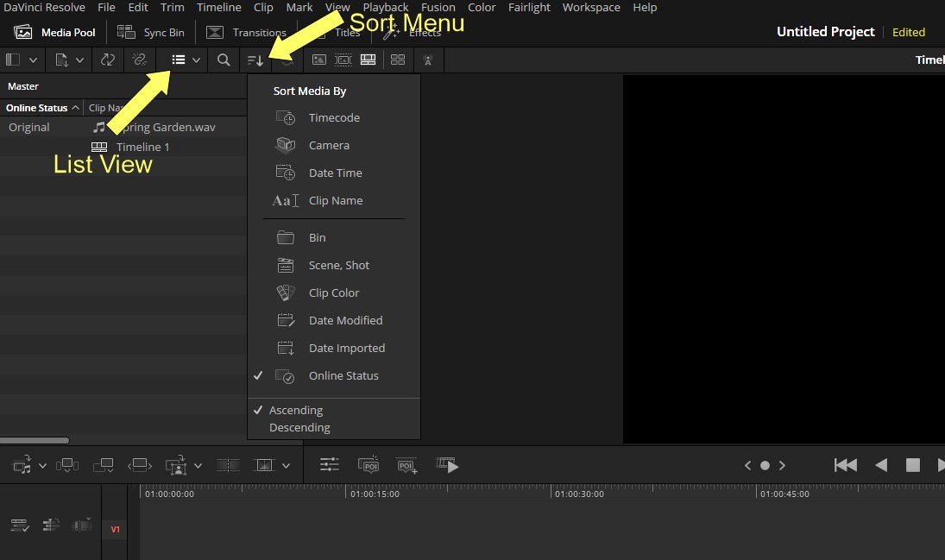Open media pool search magnifier
Viewport: 945px width, 560px height.
[224, 60]
